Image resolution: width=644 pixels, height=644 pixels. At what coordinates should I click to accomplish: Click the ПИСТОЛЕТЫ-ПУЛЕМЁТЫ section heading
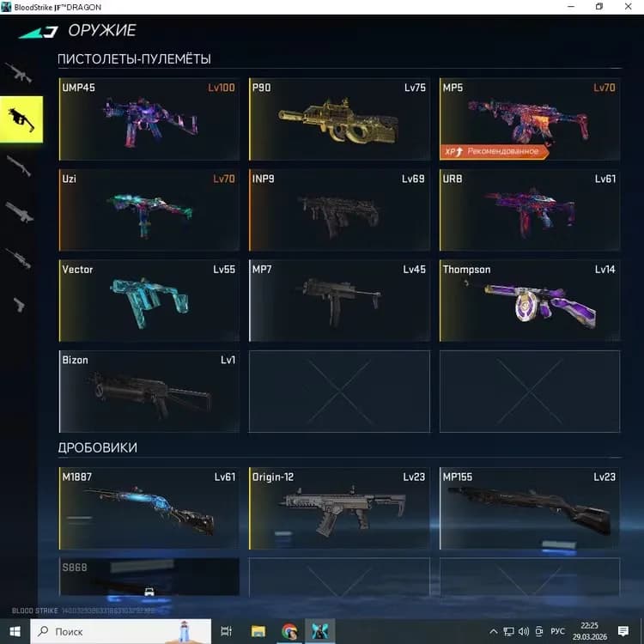pos(134,59)
